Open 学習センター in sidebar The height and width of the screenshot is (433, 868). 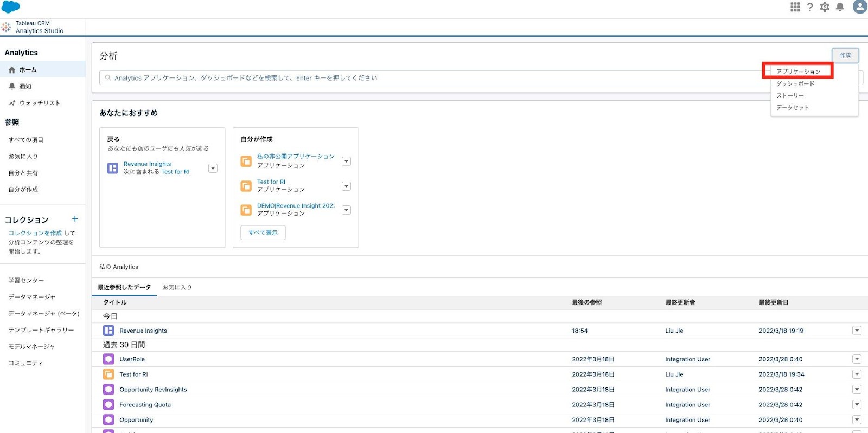pyautogui.click(x=26, y=280)
